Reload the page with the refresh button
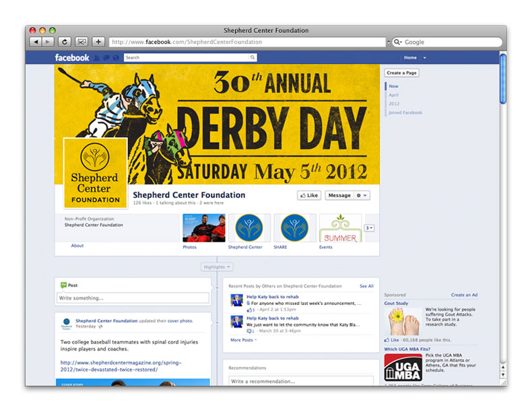The height and width of the screenshot is (418, 532). click(x=64, y=42)
